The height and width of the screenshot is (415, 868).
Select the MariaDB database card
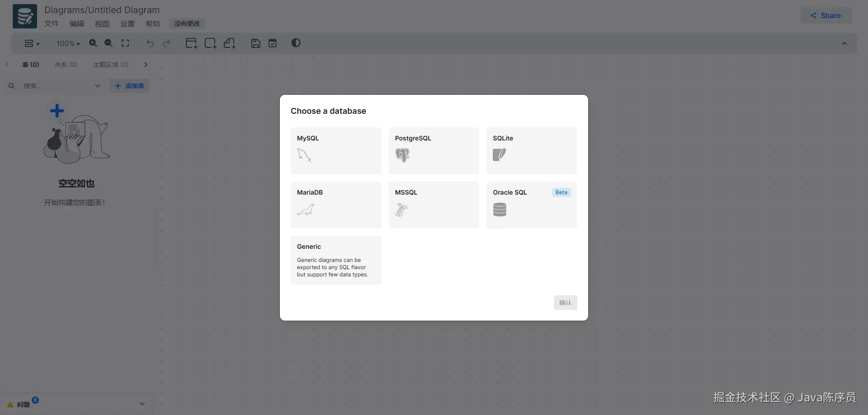click(336, 205)
